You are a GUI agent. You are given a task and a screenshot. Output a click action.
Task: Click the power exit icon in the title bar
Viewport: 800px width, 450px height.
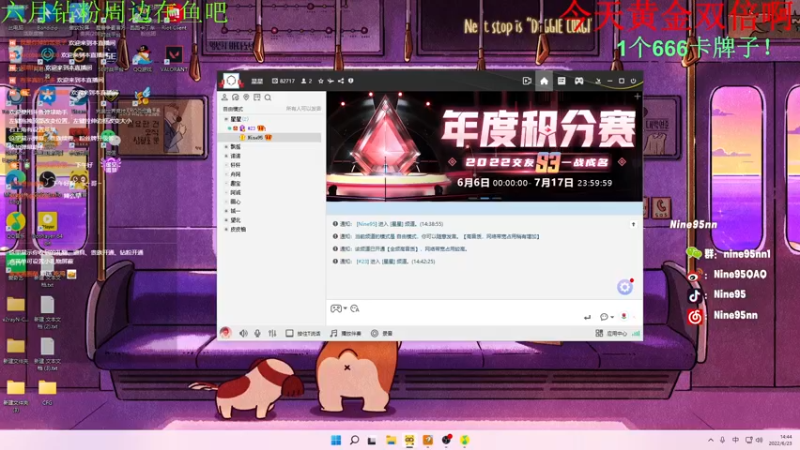click(x=634, y=81)
